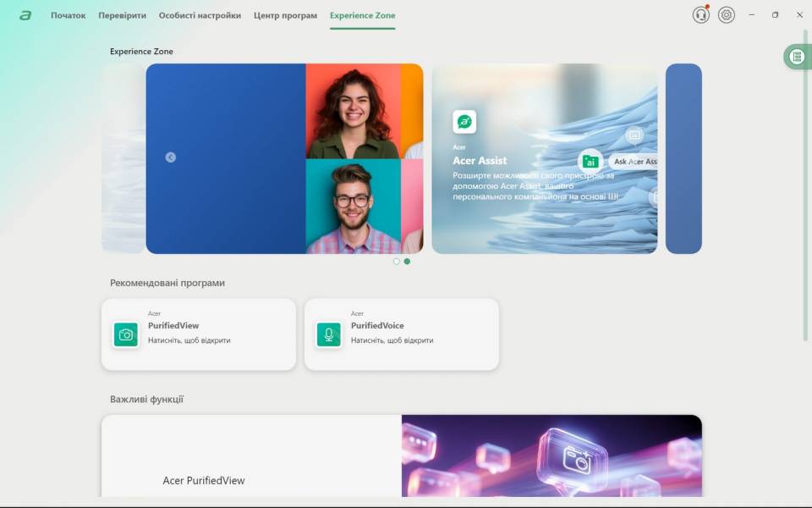
Task: Switch to the Перевірити tab
Action: coord(122,15)
